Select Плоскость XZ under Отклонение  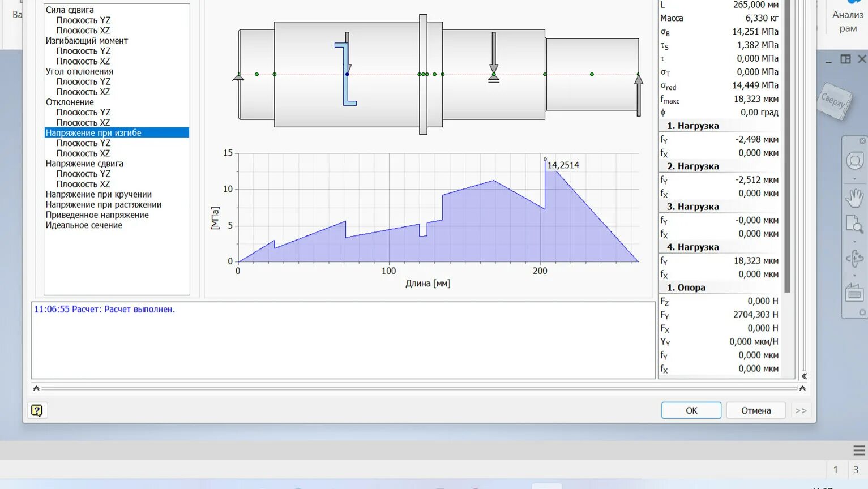coord(83,122)
